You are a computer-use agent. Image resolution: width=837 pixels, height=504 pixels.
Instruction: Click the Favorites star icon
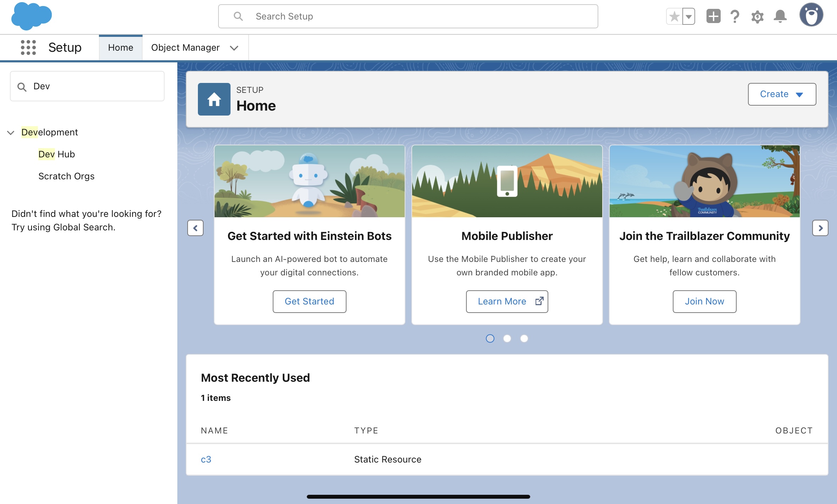(x=674, y=16)
